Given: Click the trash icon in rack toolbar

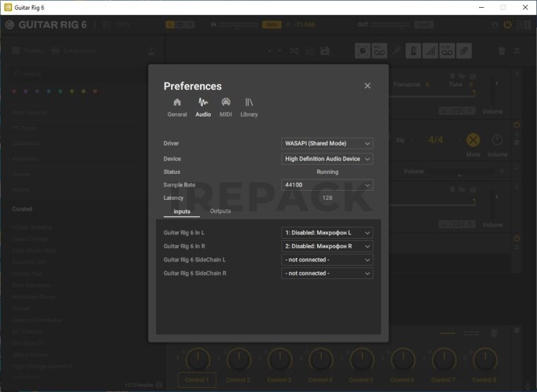Looking at the screenshot, I should (x=502, y=51).
